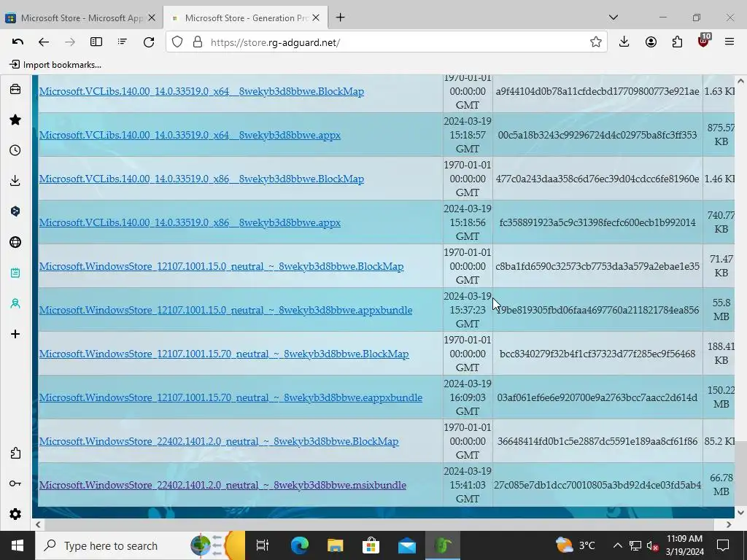
Task: Open the bookmarks star in sidebar
Action: [x=15, y=120]
